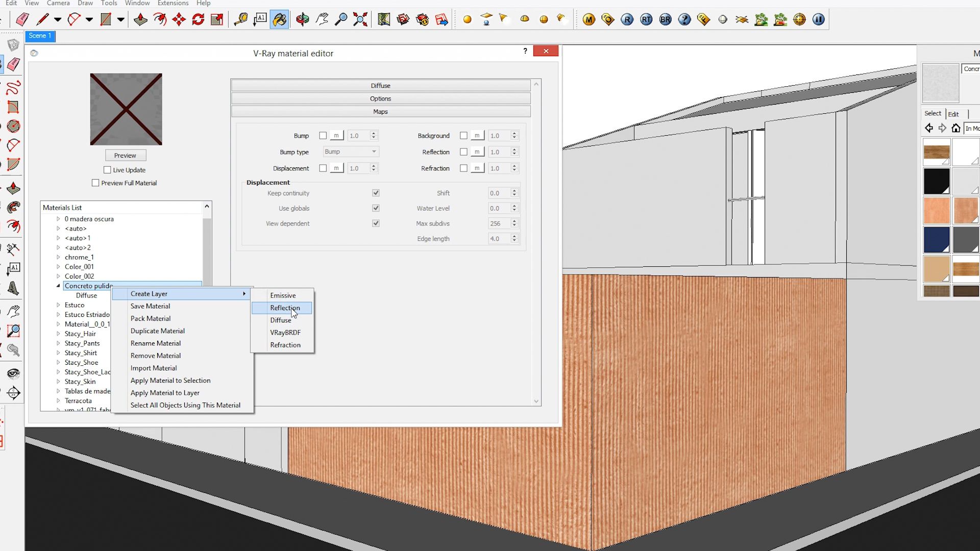The width and height of the screenshot is (980, 551).
Task: Click the active Paint Bucket tool
Action: click(x=279, y=19)
